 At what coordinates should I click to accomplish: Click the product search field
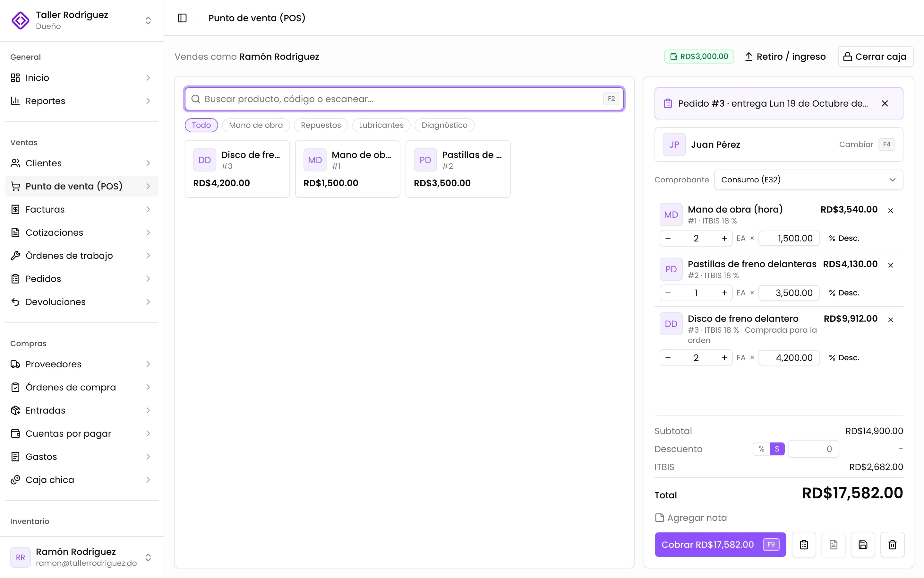[x=404, y=99]
